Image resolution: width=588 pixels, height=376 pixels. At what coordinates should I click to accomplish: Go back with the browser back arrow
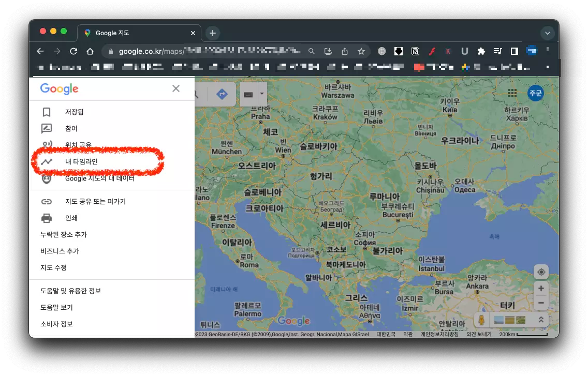(40, 51)
